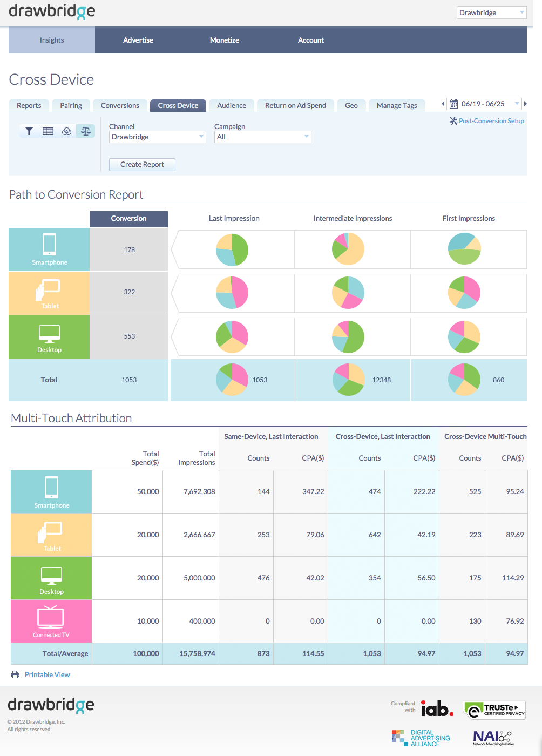Expand the Channel dropdown

click(x=157, y=137)
